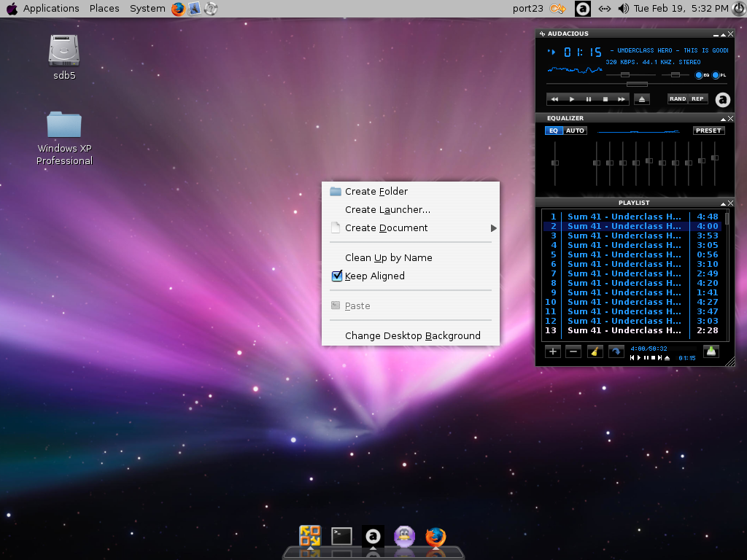
Task: Stop the track in Audacious main window
Action: [605, 99]
